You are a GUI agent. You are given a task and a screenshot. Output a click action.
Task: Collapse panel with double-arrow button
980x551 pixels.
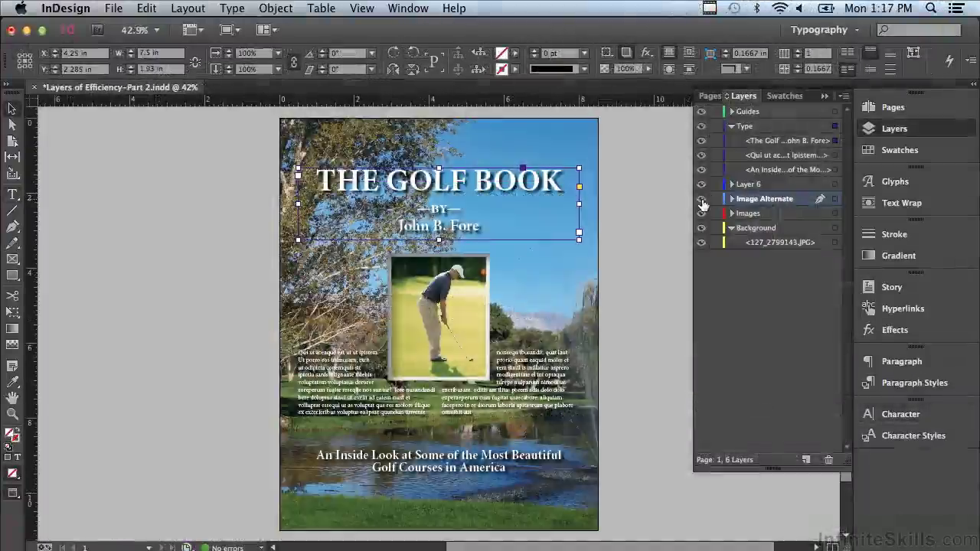coord(825,96)
